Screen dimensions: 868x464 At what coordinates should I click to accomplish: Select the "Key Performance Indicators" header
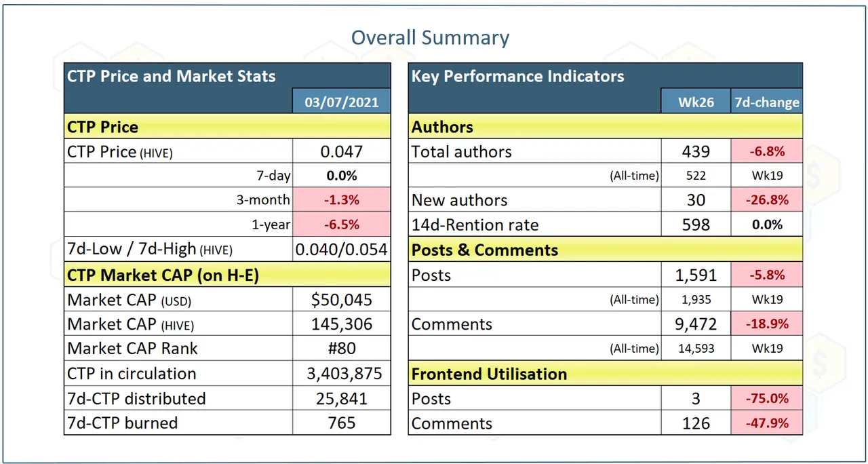517,76
